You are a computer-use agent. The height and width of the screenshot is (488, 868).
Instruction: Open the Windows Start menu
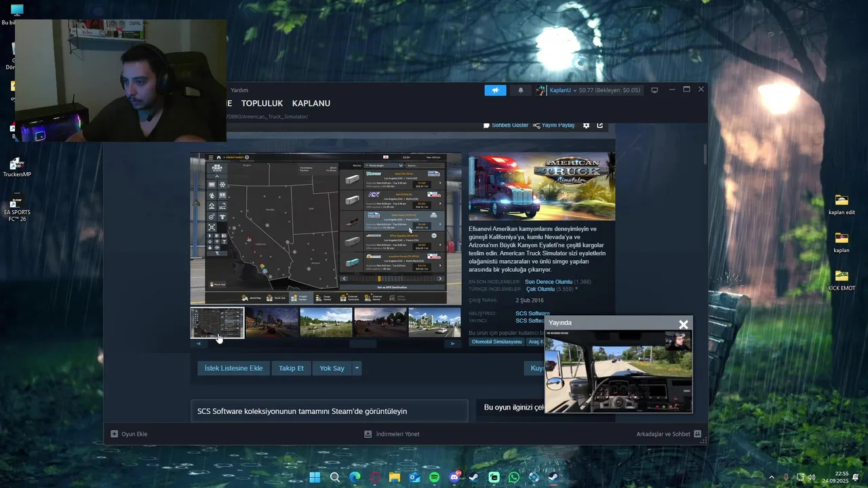click(x=315, y=477)
